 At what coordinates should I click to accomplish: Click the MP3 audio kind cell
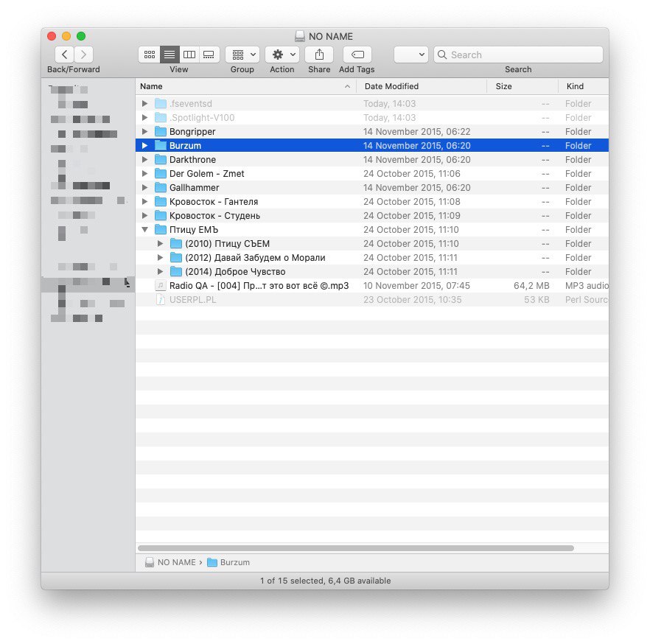pyautogui.click(x=587, y=286)
